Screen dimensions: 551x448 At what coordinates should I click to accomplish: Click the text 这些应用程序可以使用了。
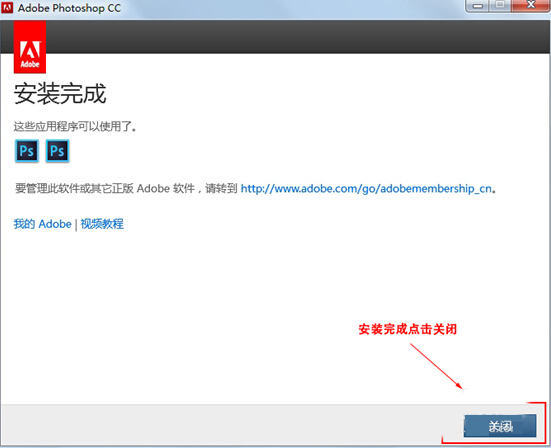pyautogui.click(x=75, y=126)
